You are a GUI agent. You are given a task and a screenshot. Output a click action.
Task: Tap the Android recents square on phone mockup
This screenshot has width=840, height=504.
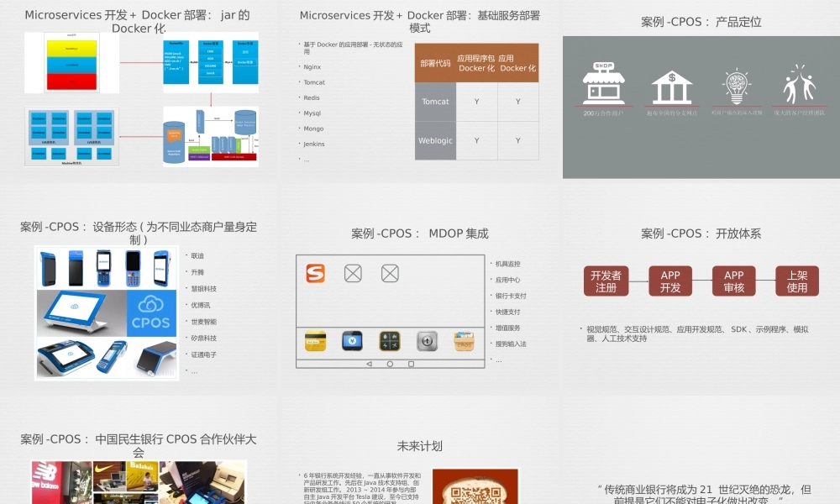coord(410,364)
